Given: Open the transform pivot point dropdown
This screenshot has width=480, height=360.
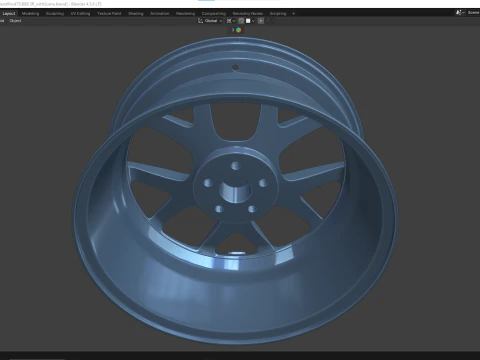Looking at the screenshot, I should pyautogui.click(x=231, y=21).
